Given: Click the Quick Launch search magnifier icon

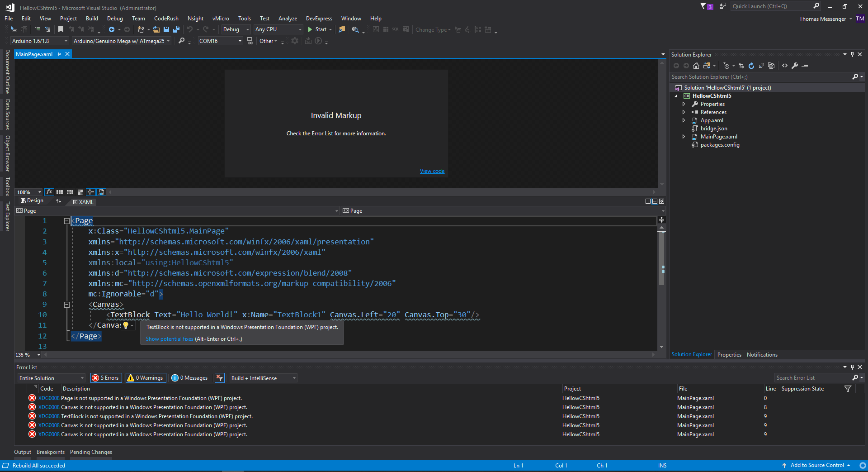Looking at the screenshot, I should [816, 6].
